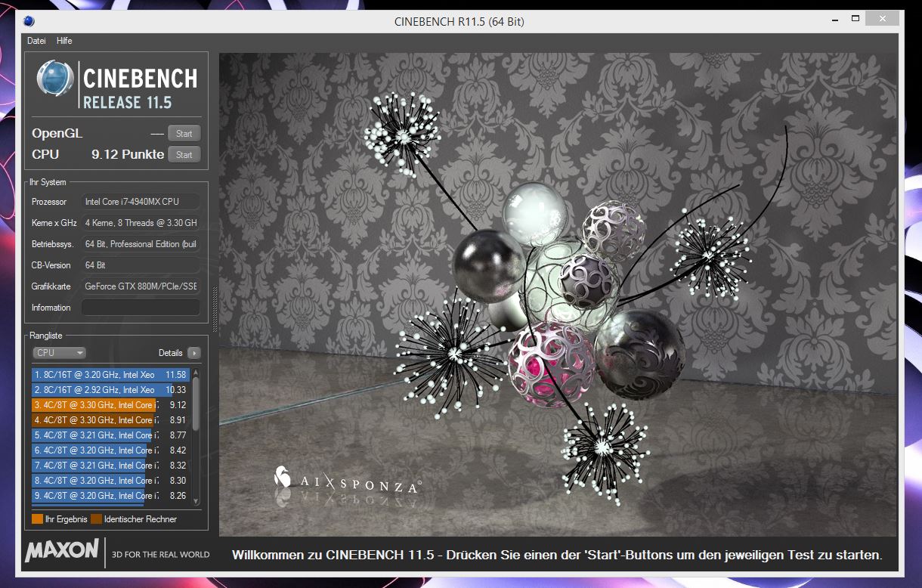Select ranking entry 9 with 8.26 score
The width and height of the screenshot is (922, 588).
point(110,496)
